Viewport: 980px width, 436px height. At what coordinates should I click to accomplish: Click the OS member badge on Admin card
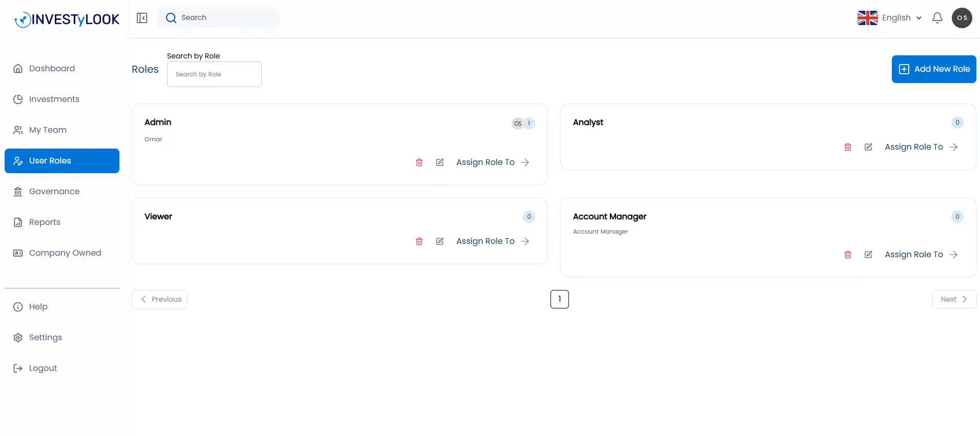(518, 123)
